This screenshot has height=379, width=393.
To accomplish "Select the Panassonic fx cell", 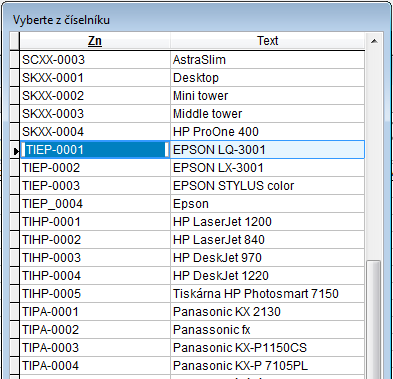I will [x=267, y=330].
